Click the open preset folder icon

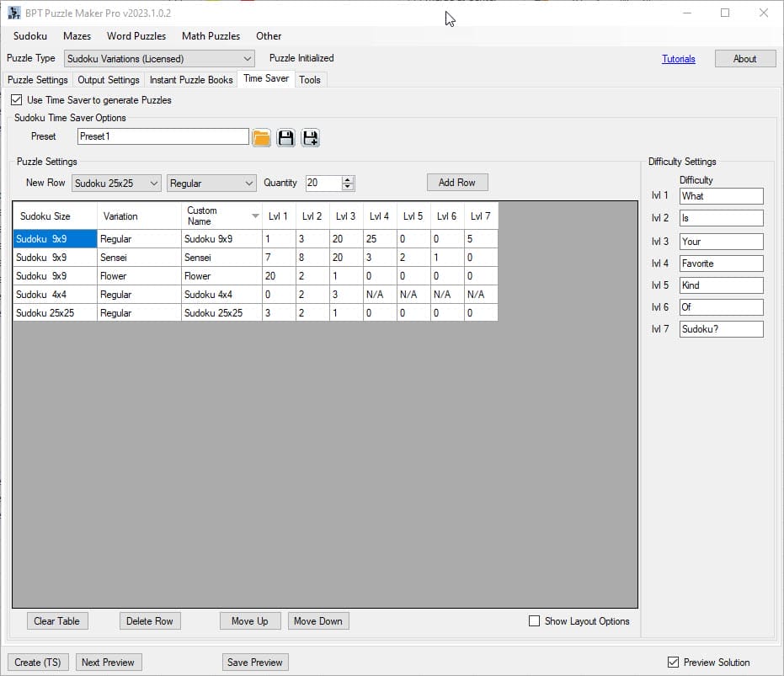coord(262,138)
